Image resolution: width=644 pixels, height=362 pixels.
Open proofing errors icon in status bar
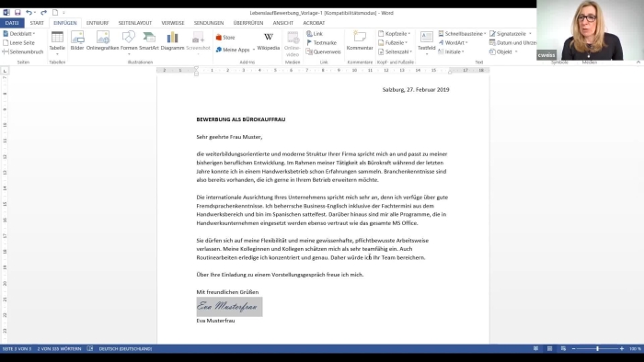[x=90, y=348]
